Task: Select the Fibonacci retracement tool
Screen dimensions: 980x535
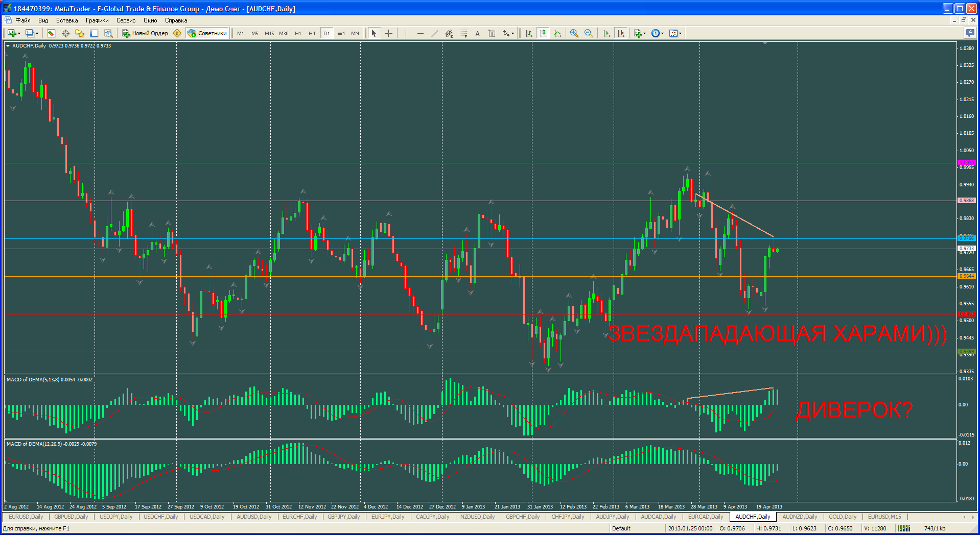Action: click(463, 33)
